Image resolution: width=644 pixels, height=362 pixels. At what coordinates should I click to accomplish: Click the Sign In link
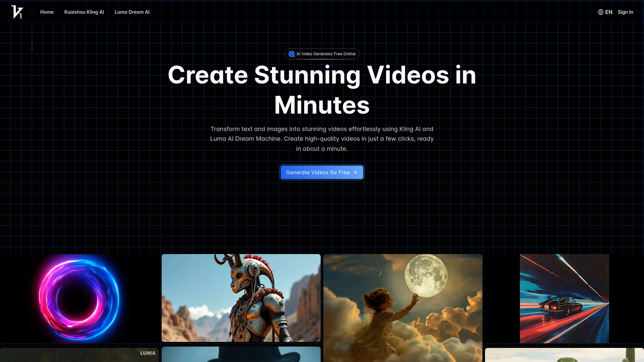tap(625, 12)
